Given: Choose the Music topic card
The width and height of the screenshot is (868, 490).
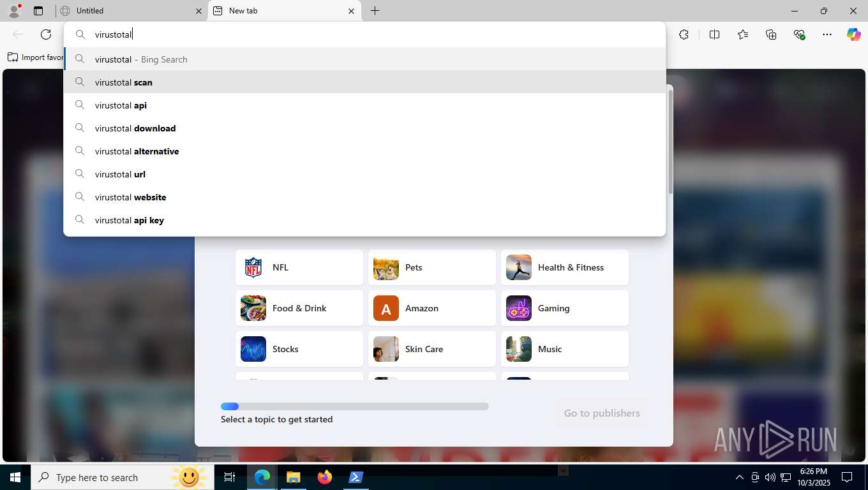Looking at the screenshot, I should click(565, 349).
